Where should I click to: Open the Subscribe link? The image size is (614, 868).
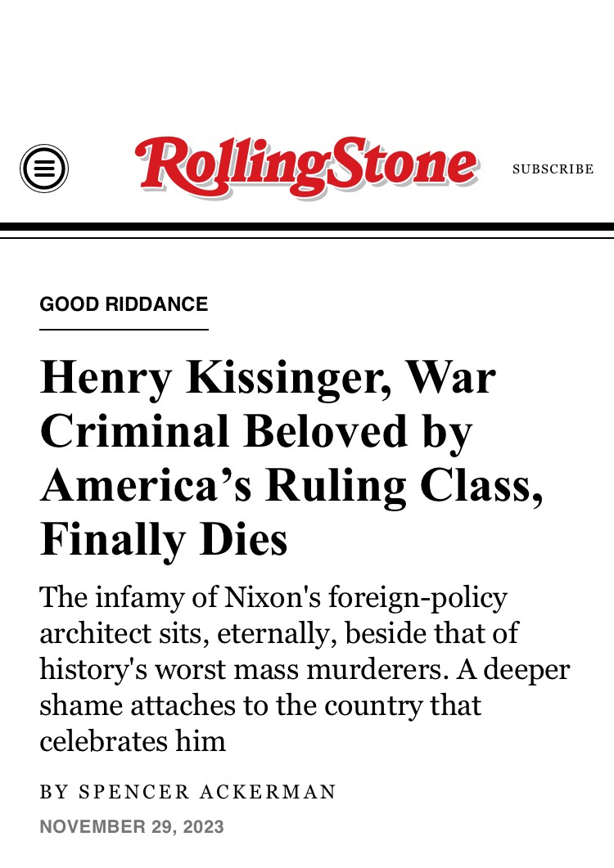[x=553, y=169]
